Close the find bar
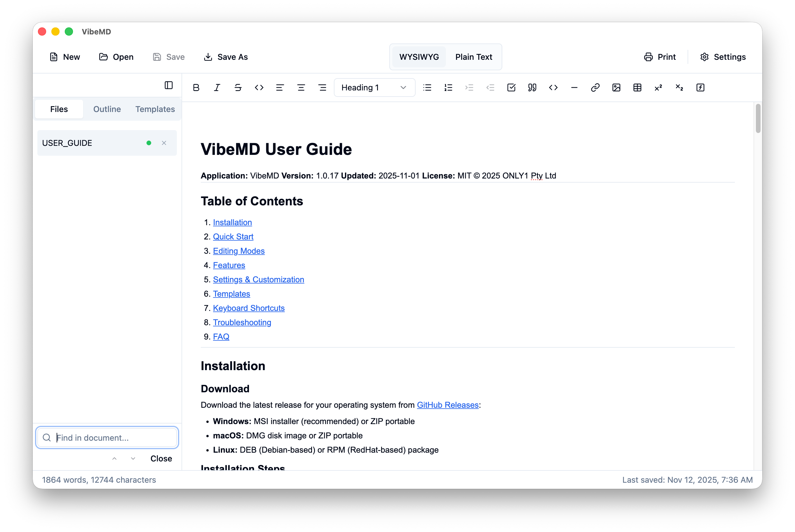 click(161, 459)
